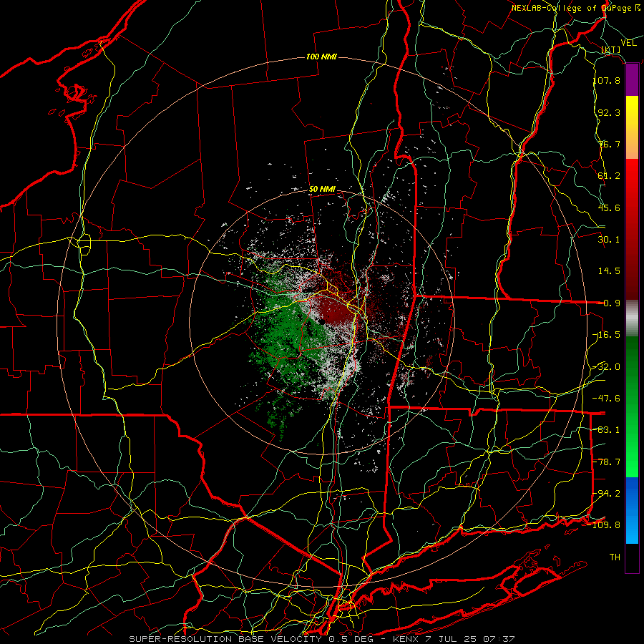Click the 100 NMI range ring label
The image size is (644, 644).
(x=321, y=57)
